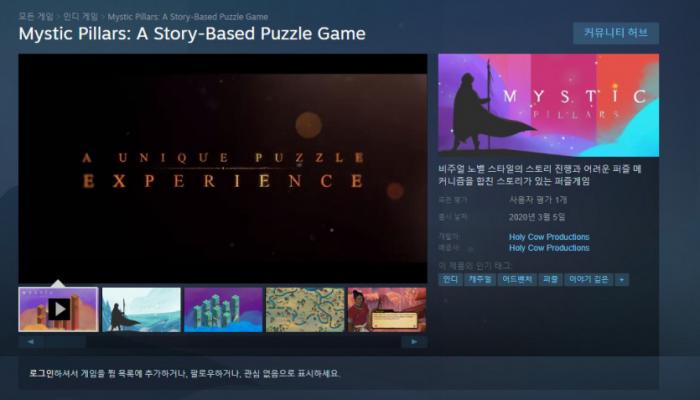
Task: Select the green pillars screenshot thumbnail
Action: (x=223, y=309)
